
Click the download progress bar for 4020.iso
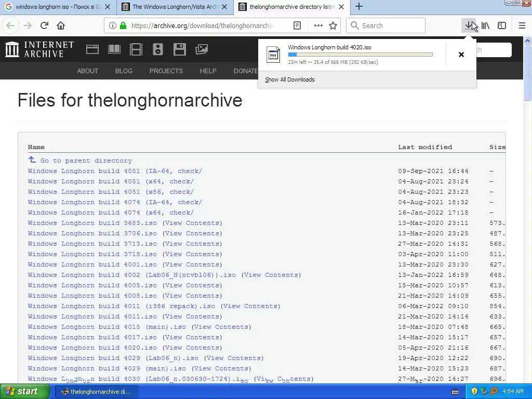pos(361,54)
